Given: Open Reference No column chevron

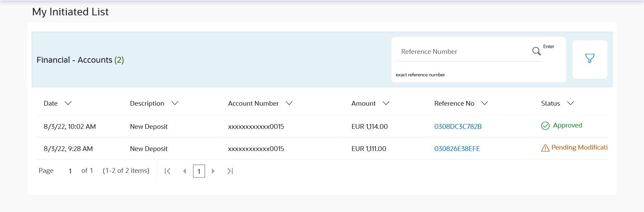Looking at the screenshot, I should 484,103.
